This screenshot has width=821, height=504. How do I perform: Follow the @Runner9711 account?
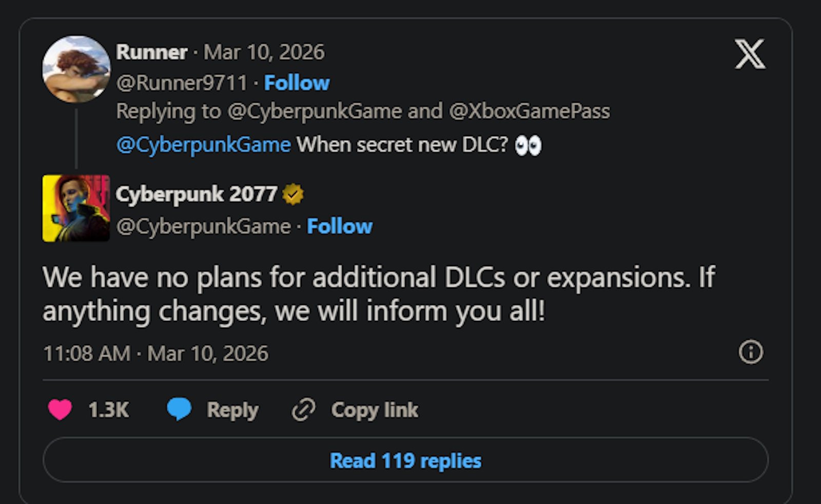click(296, 82)
